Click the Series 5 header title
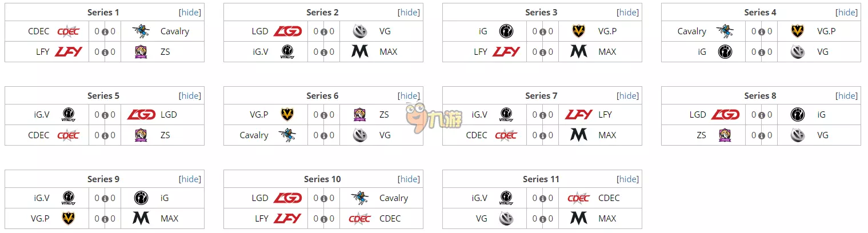 103,95
